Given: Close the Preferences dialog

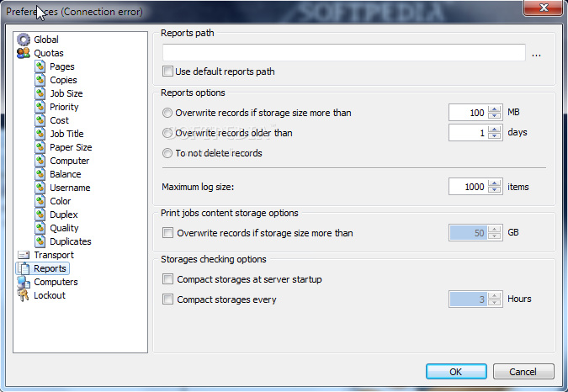Looking at the screenshot, I should point(544,8).
